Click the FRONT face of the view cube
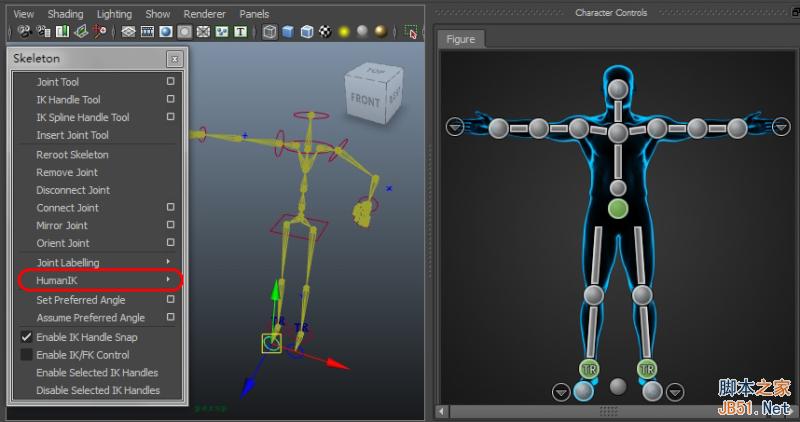 pos(365,101)
